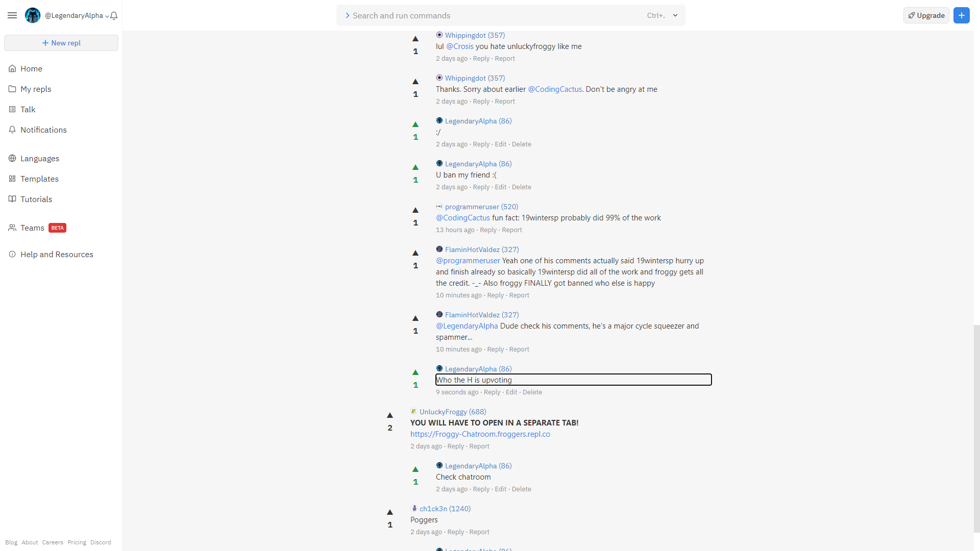This screenshot has height=551, width=980.
Task: Click the 'Who the H is upvoting' text box
Action: tap(574, 380)
